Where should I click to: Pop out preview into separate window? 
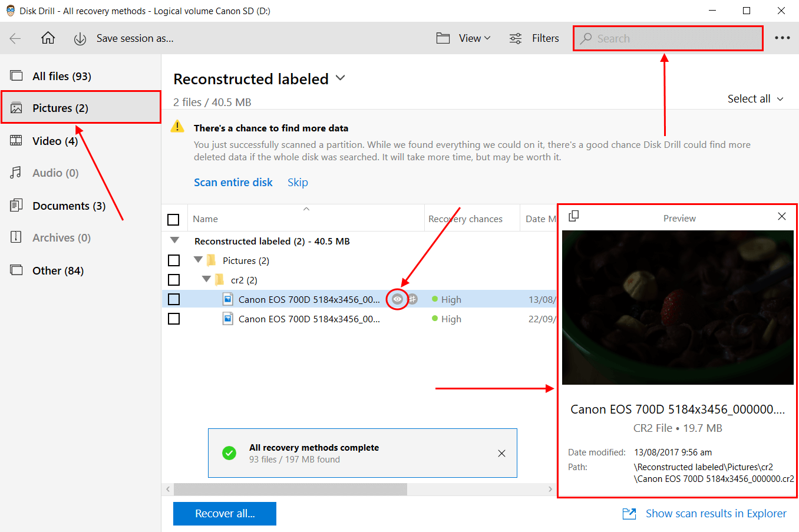coord(573,216)
